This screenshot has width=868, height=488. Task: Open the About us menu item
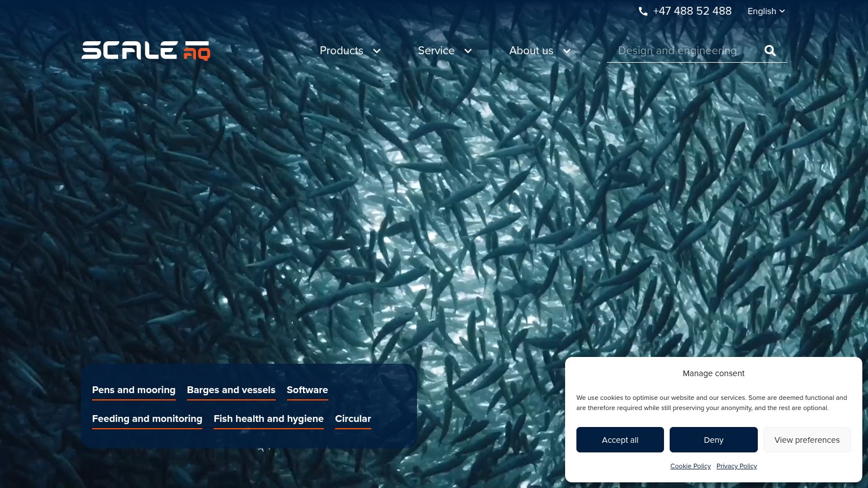click(531, 51)
